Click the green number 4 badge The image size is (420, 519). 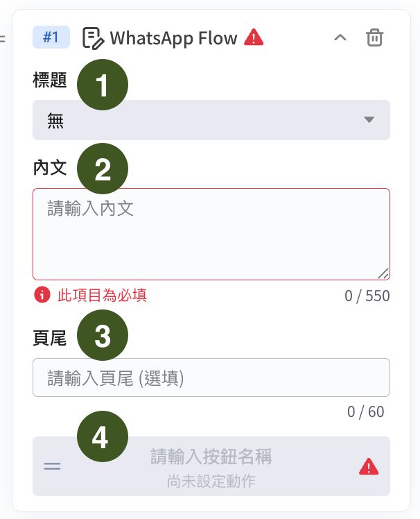click(102, 438)
